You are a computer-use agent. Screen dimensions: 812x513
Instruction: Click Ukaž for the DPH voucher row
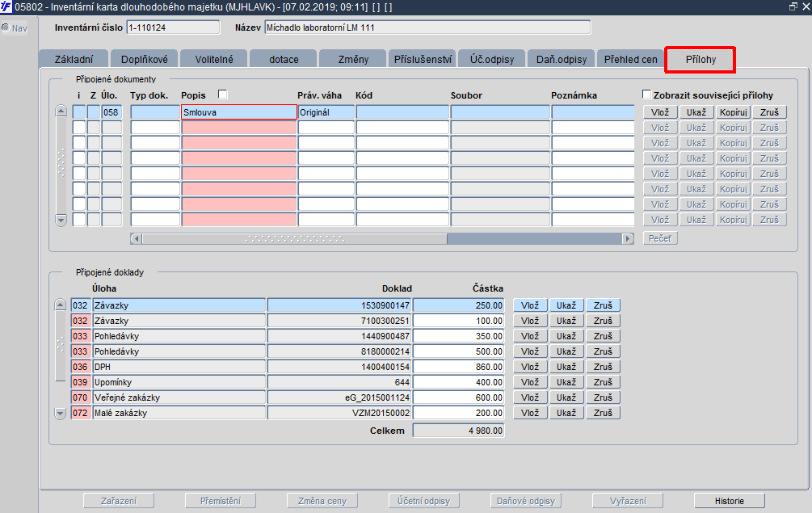566,367
